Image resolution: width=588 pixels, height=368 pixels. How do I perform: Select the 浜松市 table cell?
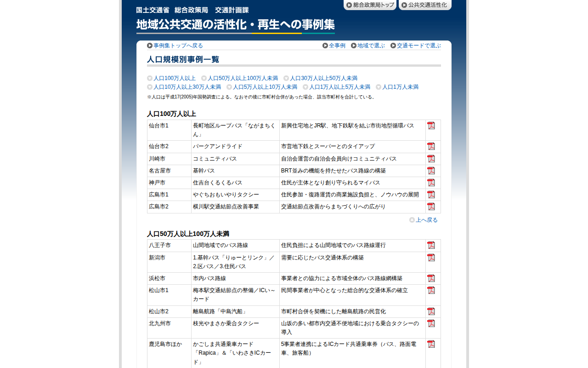(169, 278)
